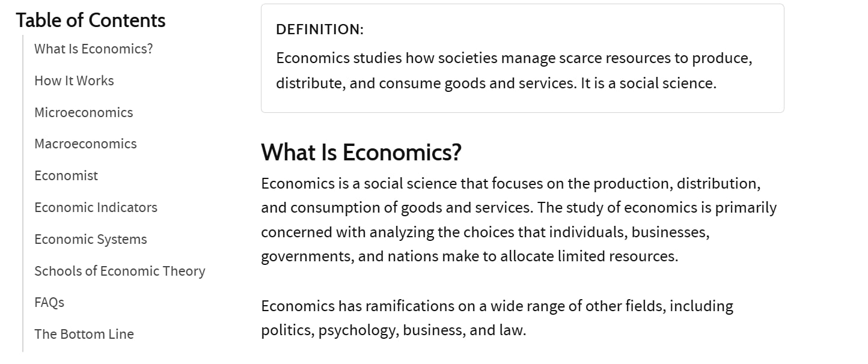Click the Economist contents entry

pyautogui.click(x=66, y=175)
